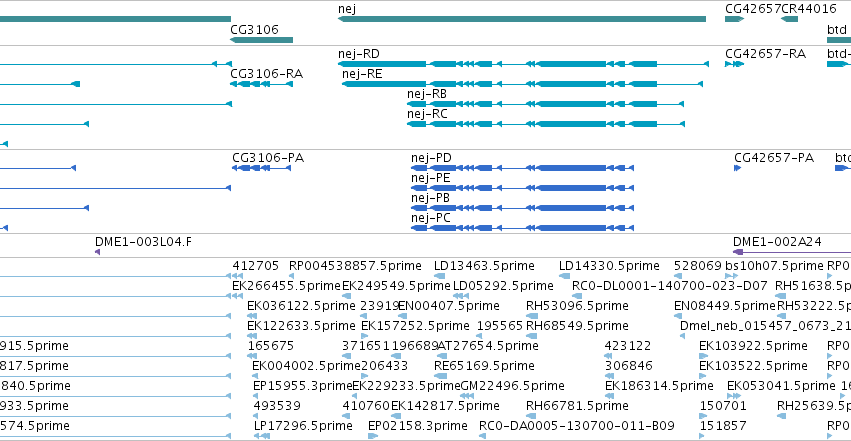Open the EP02158.3prime label

[x=418, y=426]
